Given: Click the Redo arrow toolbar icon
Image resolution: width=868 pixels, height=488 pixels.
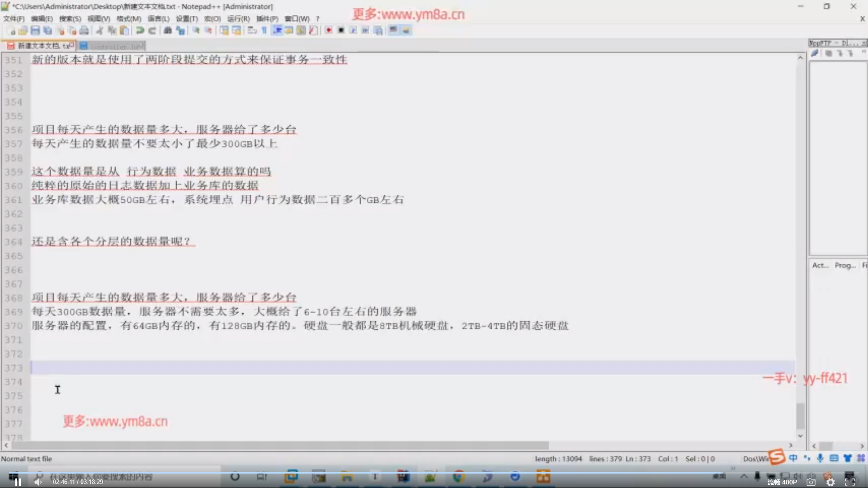Looking at the screenshot, I should point(152,30).
